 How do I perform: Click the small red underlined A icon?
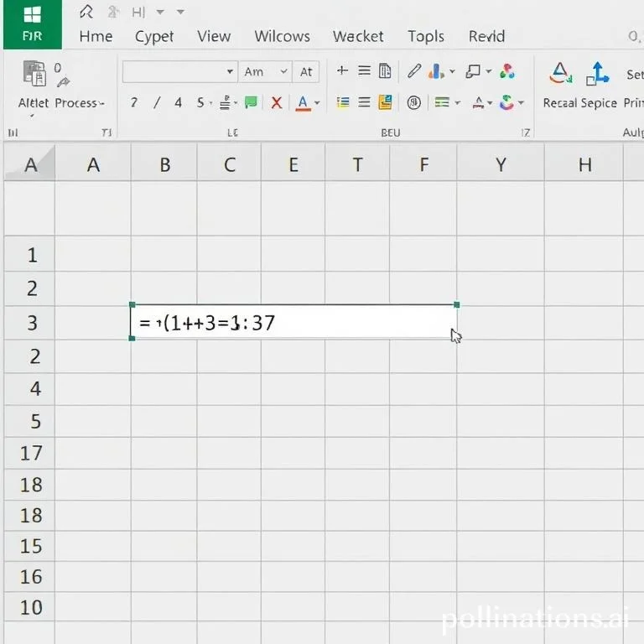[478, 102]
